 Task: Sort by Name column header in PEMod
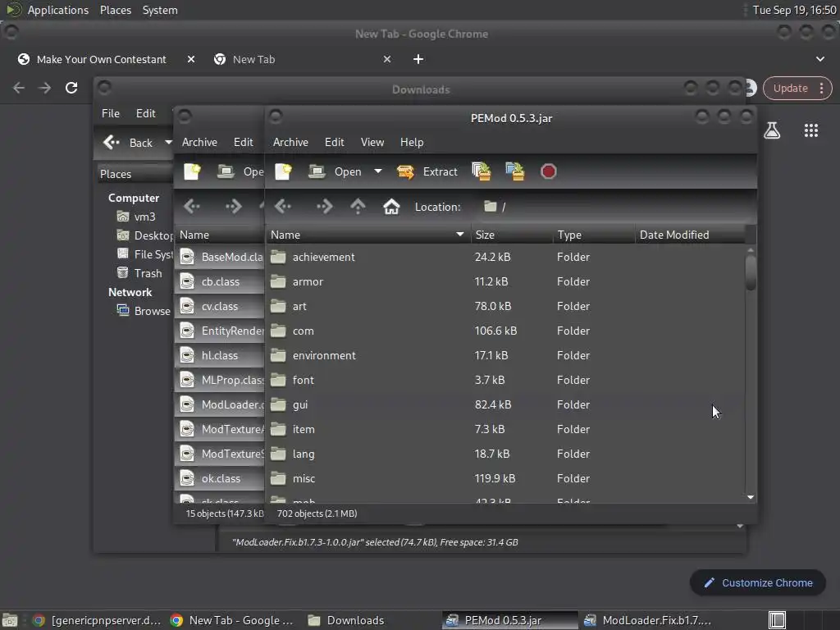(x=367, y=235)
